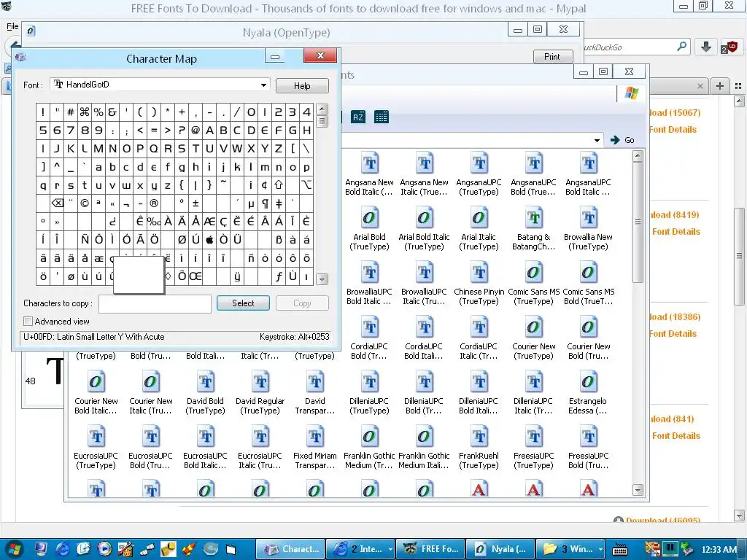Click the system clock showing 12:33 AM

pos(719,550)
